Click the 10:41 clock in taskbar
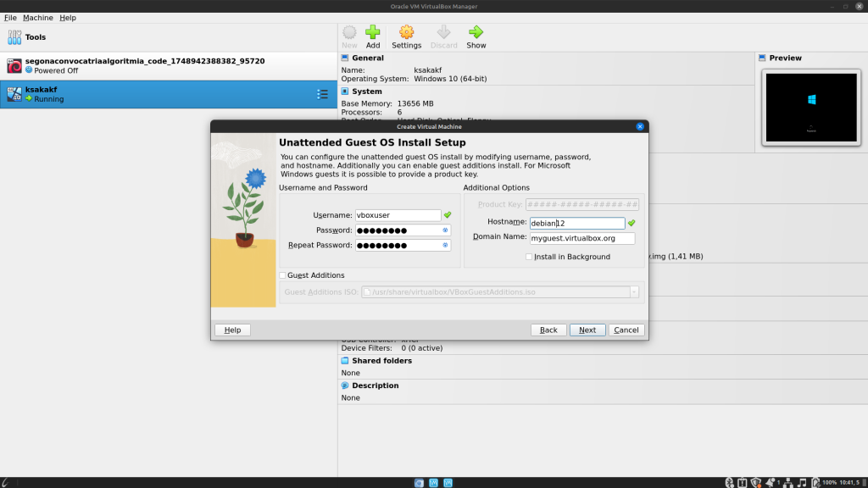 849,482
